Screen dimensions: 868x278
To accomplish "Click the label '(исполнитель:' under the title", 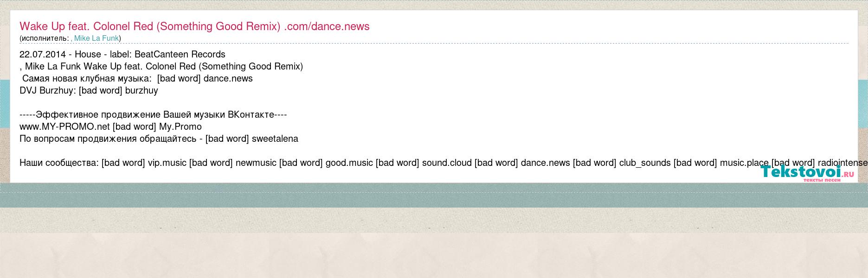I will click(44, 38).
